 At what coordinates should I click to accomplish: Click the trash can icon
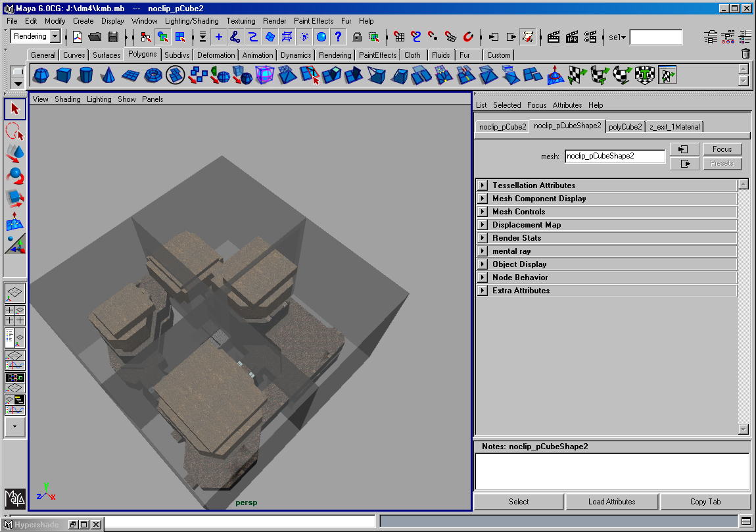click(x=745, y=54)
